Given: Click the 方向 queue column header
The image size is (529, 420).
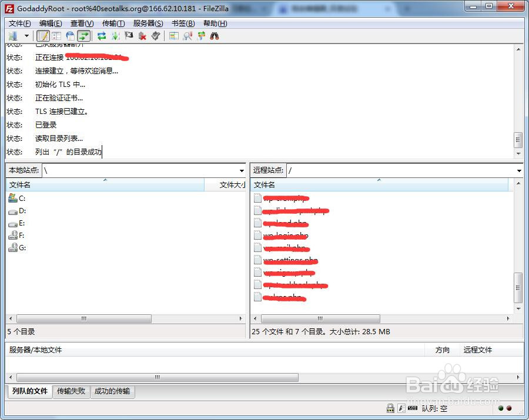Looking at the screenshot, I should (442, 350).
